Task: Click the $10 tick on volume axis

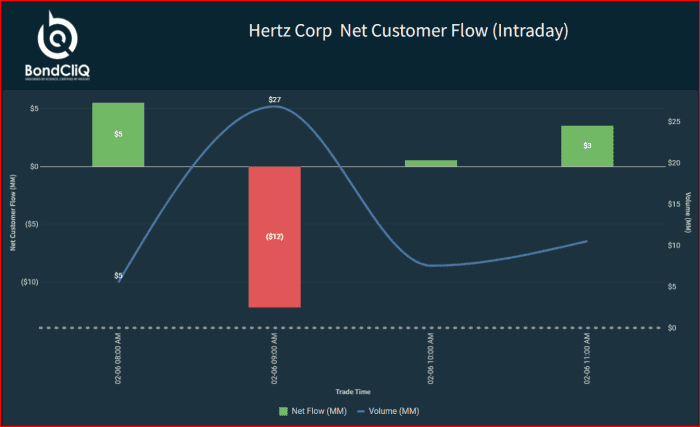Action: 674,245
